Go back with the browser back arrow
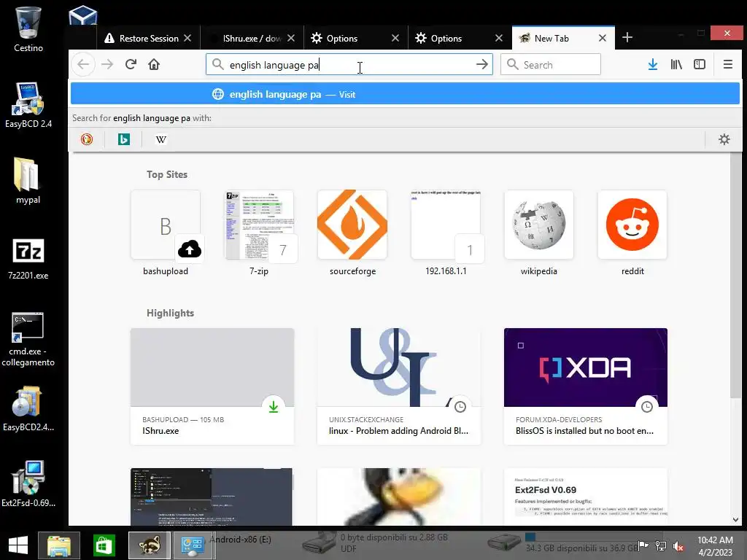The height and width of the screenshot is (560, 747). click(x=83, y=64)
